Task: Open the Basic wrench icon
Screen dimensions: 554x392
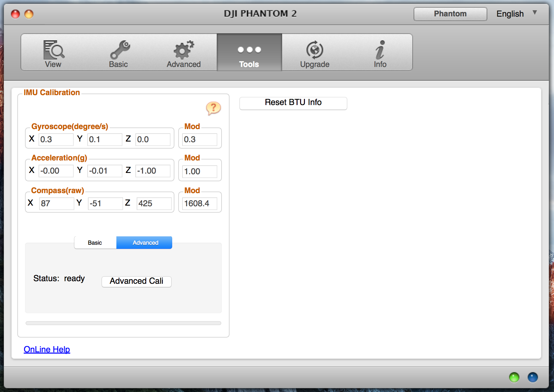Action: (120, 50)
